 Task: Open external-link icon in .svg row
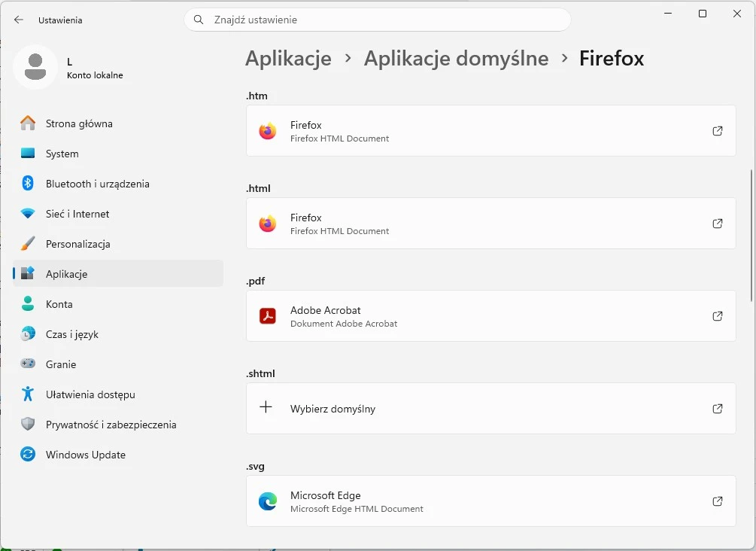click(718, 501)
